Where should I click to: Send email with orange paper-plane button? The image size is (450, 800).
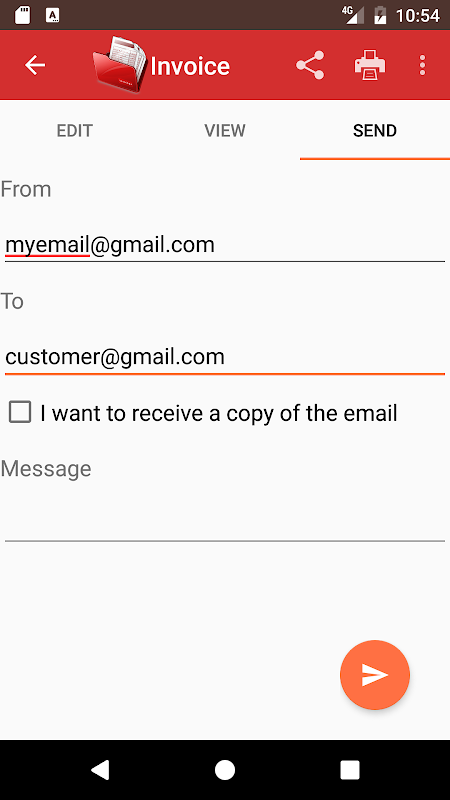[375, 674]
